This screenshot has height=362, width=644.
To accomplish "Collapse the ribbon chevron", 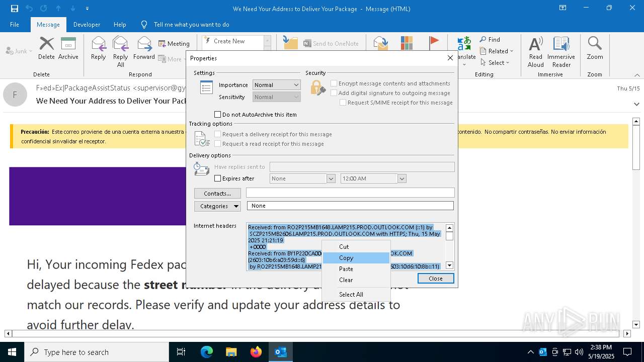I will click(637, 75).
